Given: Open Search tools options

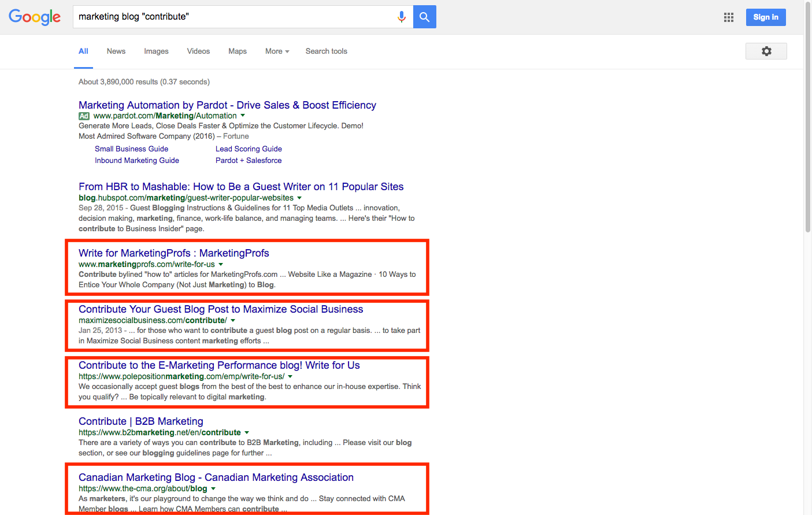Looking at the screenshot, I should [327, 51].
